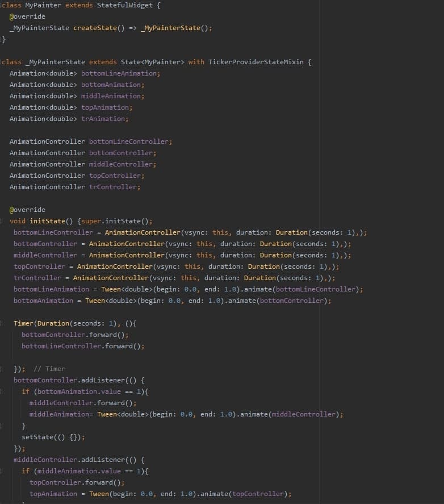Image resolution: width=444 pixels, height=504 pixels.
Task: Click bottomLineController at start of its assignment line
Action: pyautogui.click(x=53, y=232)
